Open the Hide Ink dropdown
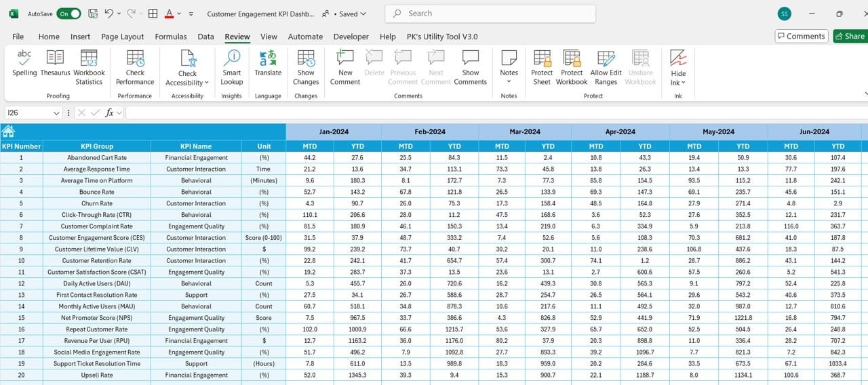This screenshot has width=868, height=385. tap(683, 83)
